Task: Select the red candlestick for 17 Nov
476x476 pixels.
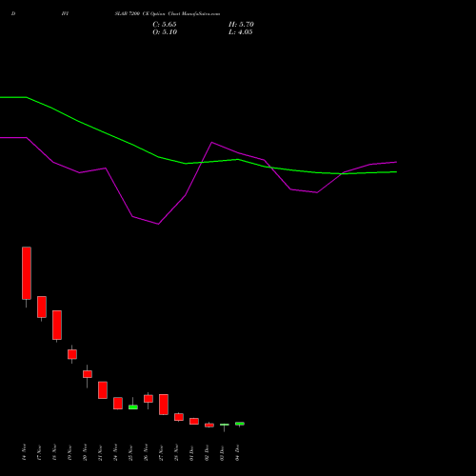Action: pyautogui.click(x=42, y=307)
